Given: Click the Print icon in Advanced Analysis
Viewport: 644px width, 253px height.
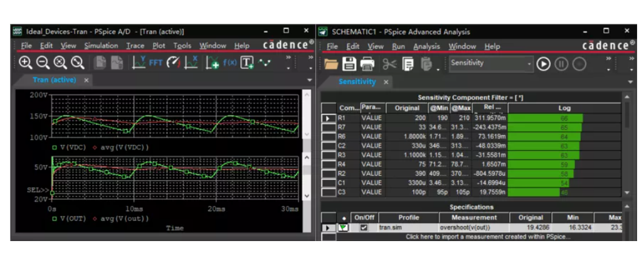Looking at the screenshot, I should click(367, 64).
